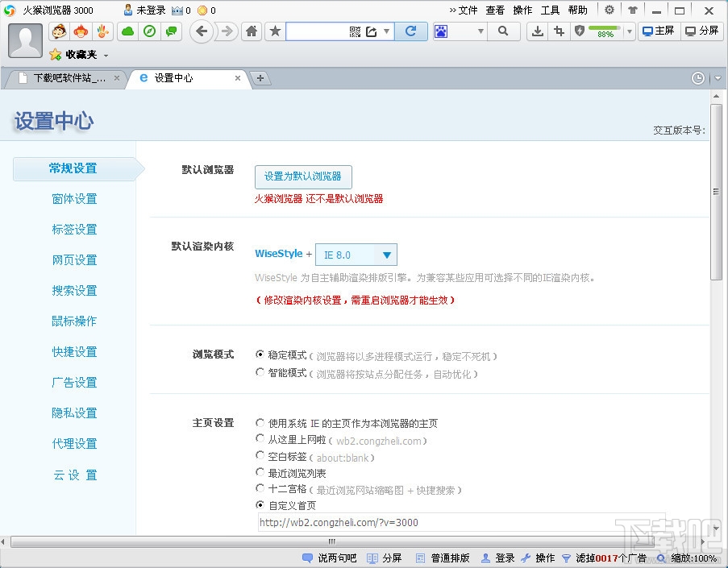Click the shirt skin icon

pos(632,10)
